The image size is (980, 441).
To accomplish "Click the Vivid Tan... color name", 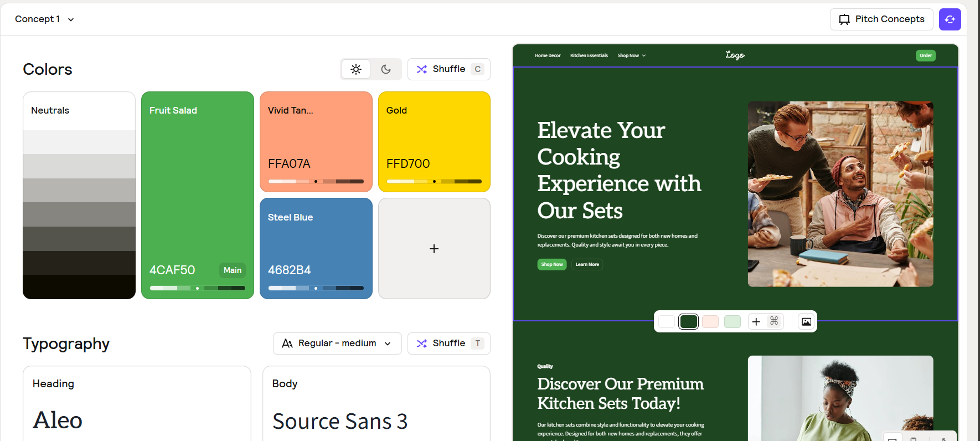I will pos(291,111).
